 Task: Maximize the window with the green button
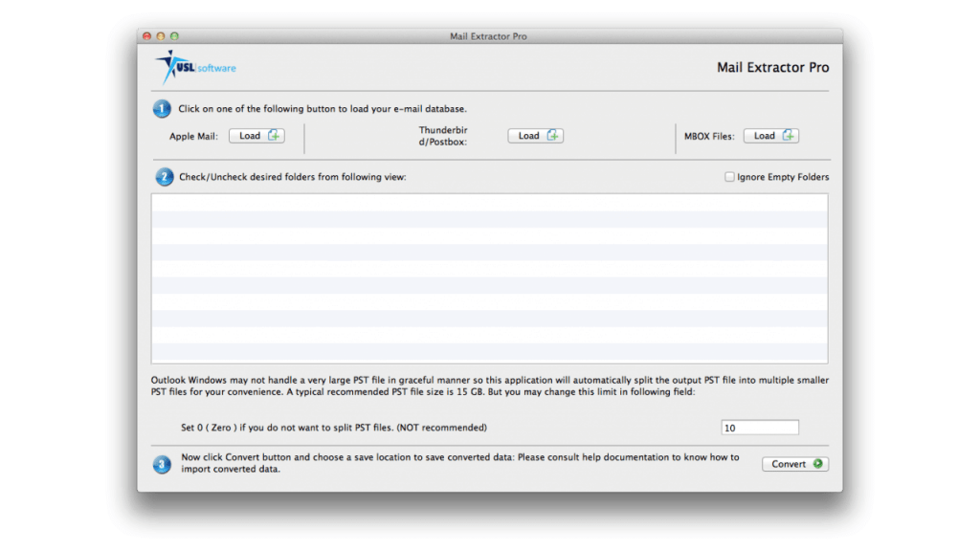tap(174, 36)
